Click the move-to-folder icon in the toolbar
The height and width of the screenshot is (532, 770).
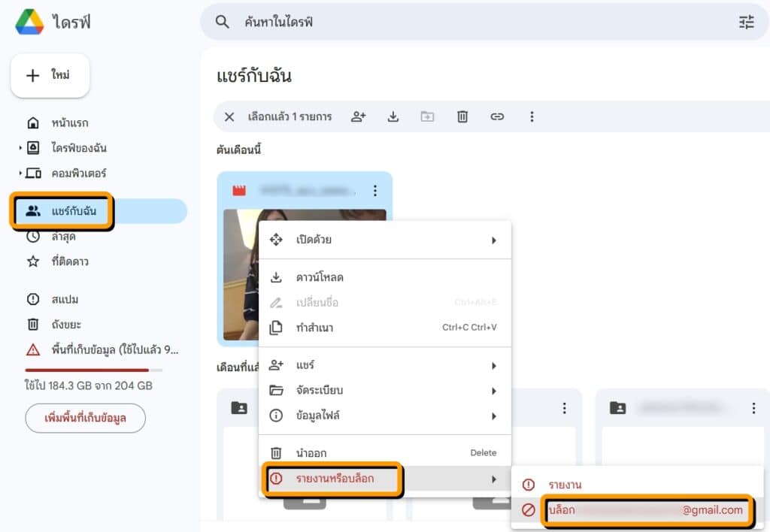coord(427,116)
